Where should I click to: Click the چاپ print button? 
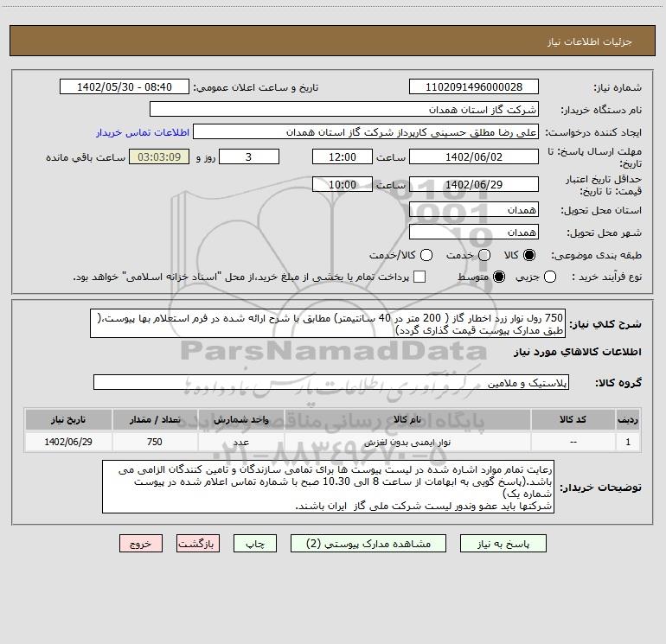(x=255, y=544)
